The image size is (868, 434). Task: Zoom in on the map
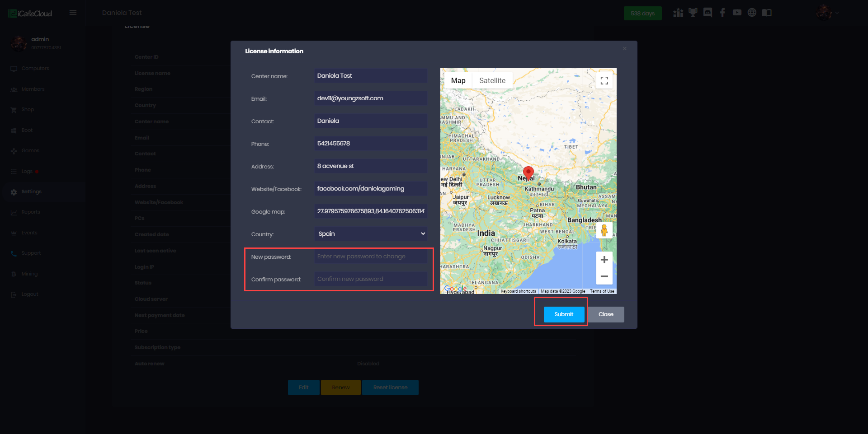pyautogui.click(x=604, y=260)
